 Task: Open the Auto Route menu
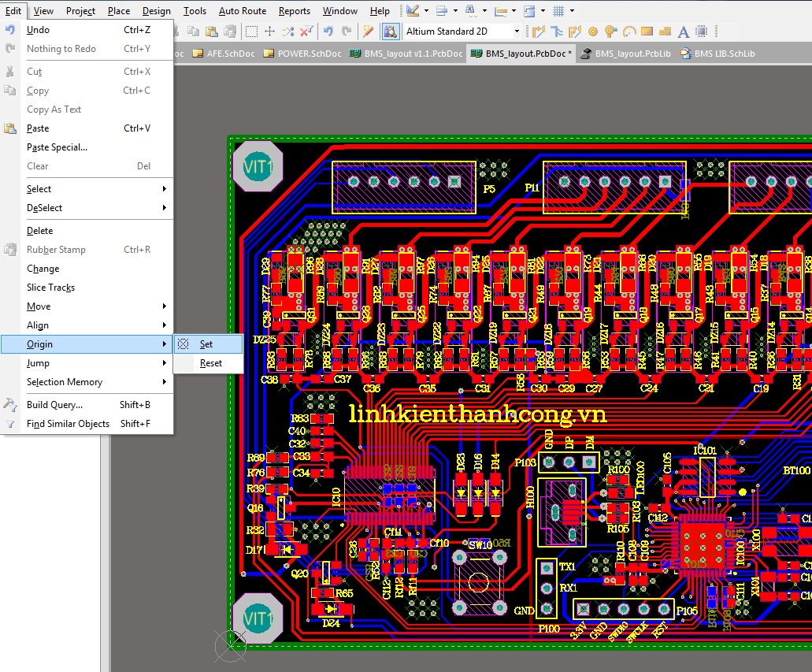[242, 11]
